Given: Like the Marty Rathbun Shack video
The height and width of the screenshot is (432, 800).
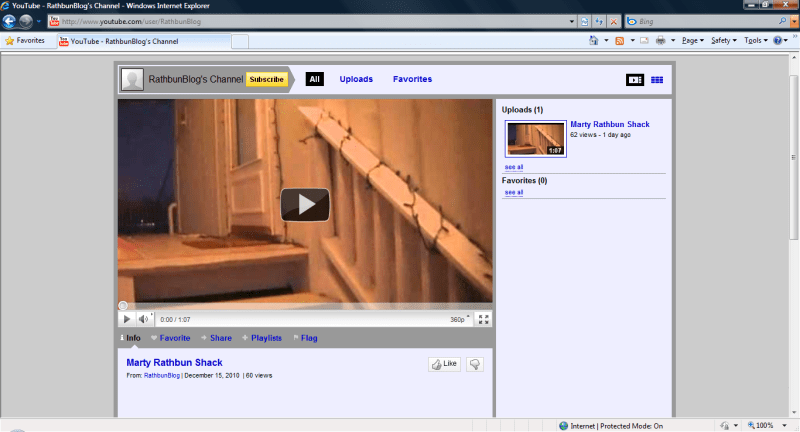Looking at the screenshot, I should coord(443,365).
